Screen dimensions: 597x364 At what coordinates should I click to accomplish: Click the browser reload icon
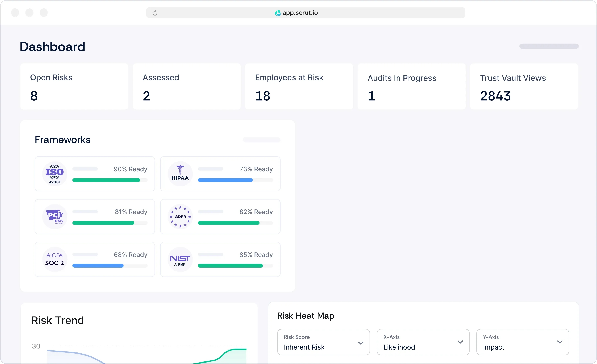[x=155, y=13]
